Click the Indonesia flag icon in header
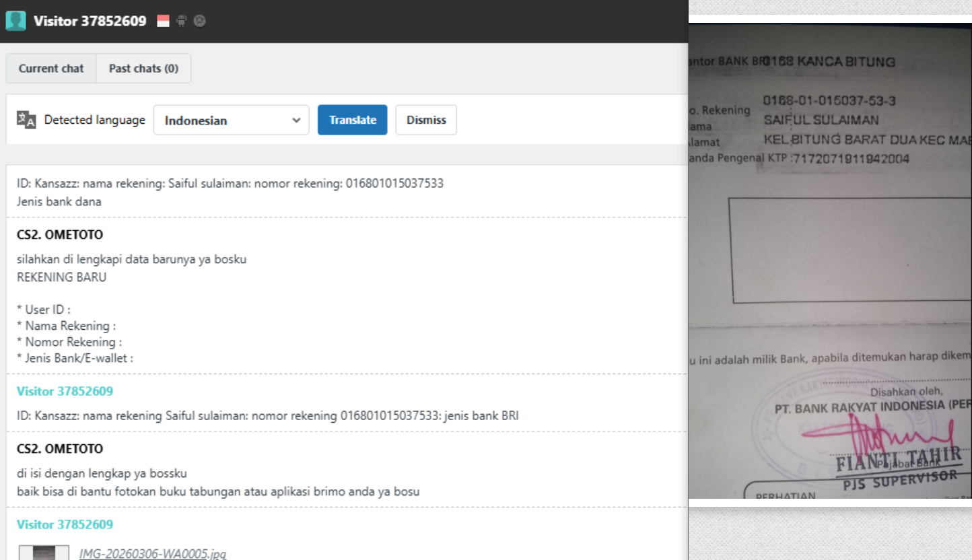972x560 pixels. pyautogui.click(x=164, y=22)
